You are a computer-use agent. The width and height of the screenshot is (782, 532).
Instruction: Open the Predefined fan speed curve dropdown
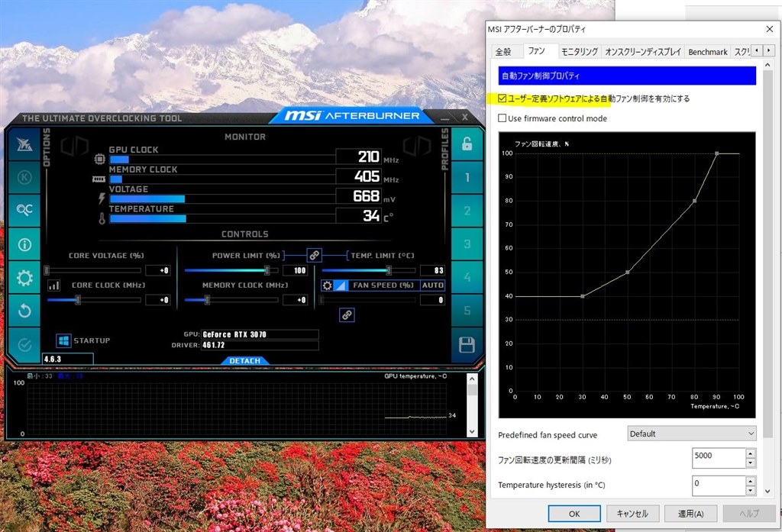[691, 434]
